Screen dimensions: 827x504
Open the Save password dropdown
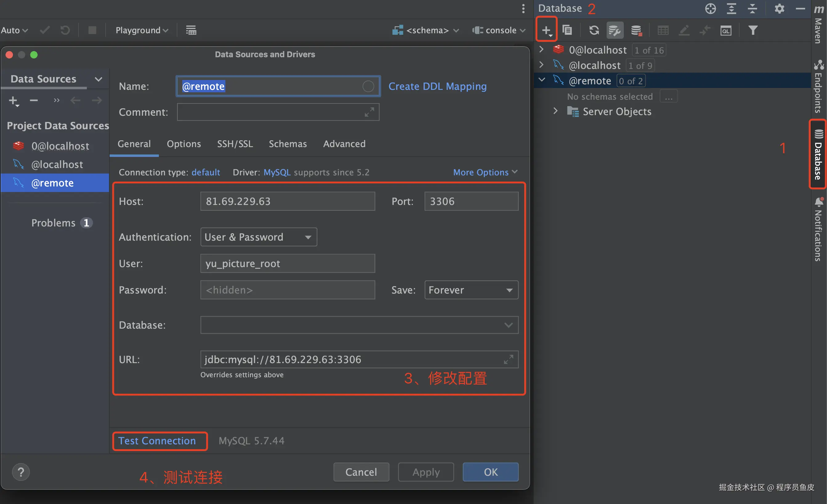click(471, 290)
